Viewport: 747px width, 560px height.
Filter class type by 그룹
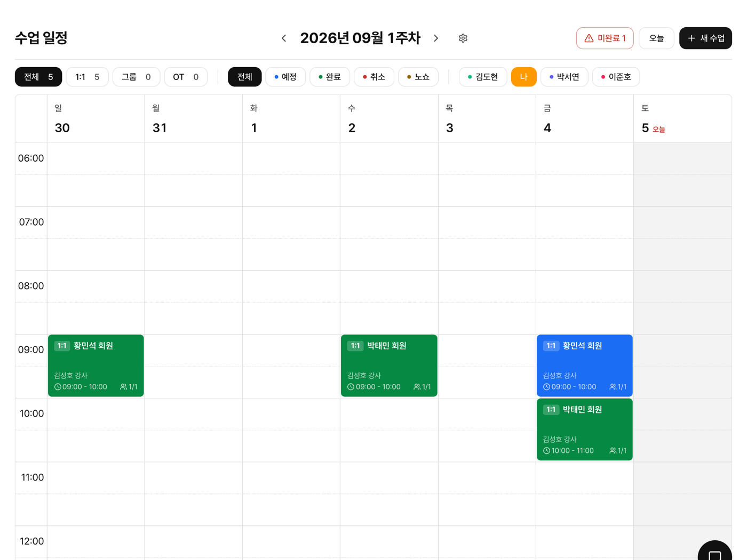point(136,77)
